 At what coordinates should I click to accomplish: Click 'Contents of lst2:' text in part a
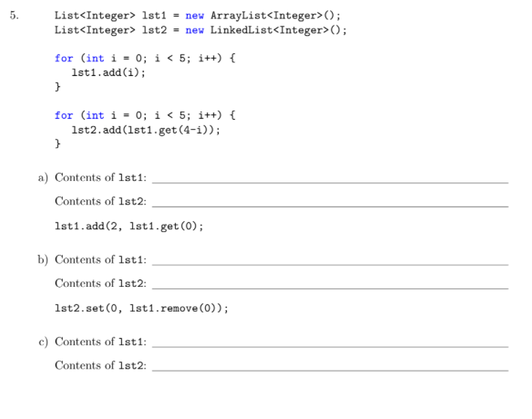(101, 201)
